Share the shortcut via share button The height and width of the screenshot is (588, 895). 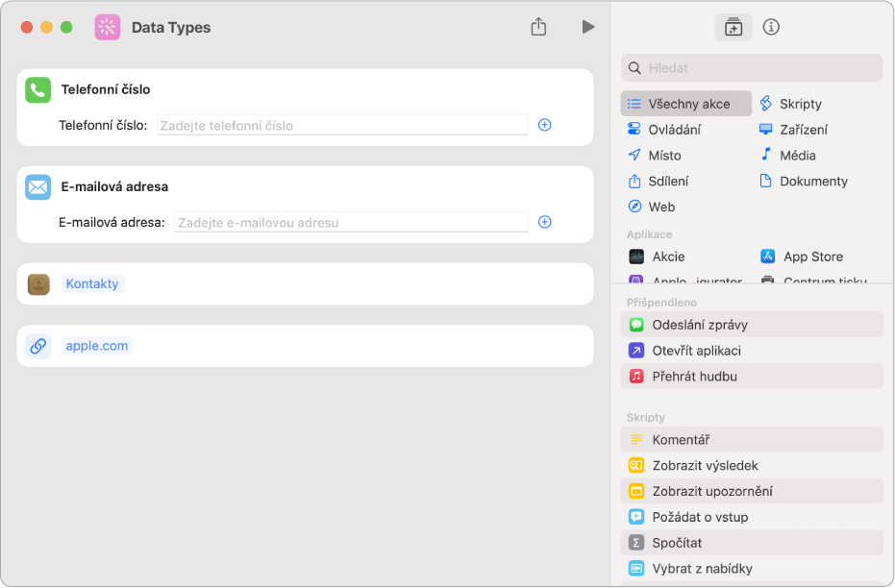538,27
